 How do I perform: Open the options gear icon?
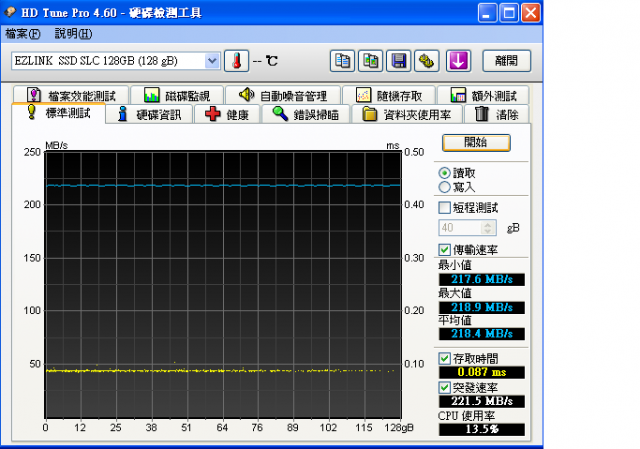click(x=426, y=61)
